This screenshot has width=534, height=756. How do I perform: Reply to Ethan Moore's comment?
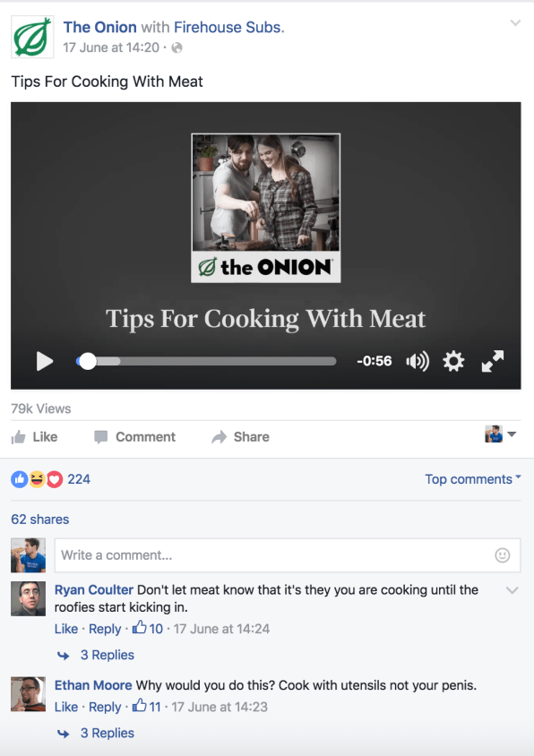(105, 707)
